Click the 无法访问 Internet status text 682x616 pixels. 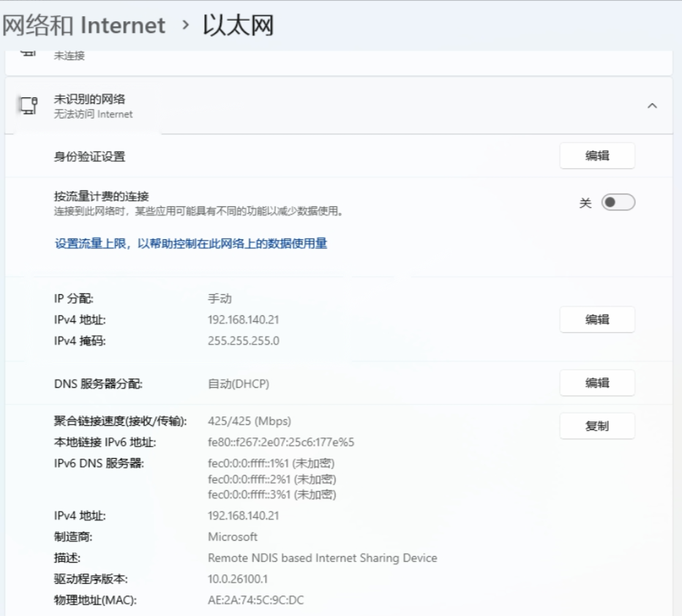coord(93,114)
